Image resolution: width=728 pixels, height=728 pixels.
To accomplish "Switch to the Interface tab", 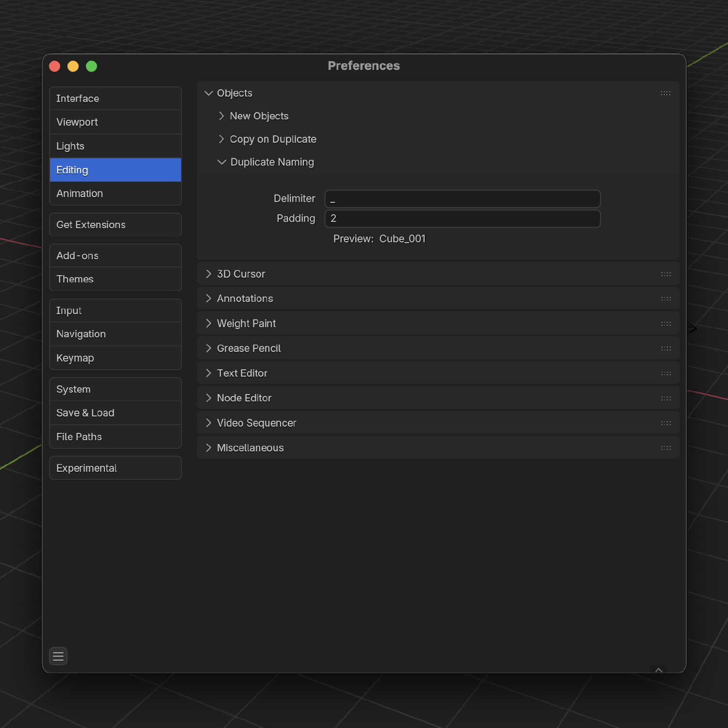I will pos(116,99).
